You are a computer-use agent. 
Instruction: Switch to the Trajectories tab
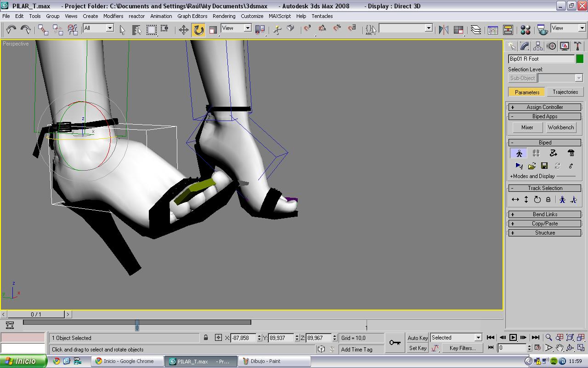point(565,92)
